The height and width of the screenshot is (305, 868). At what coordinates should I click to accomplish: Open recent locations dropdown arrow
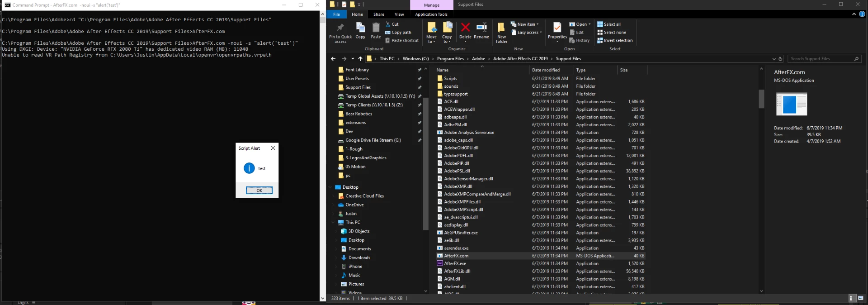pyautogui.click(x=353, y=59)
